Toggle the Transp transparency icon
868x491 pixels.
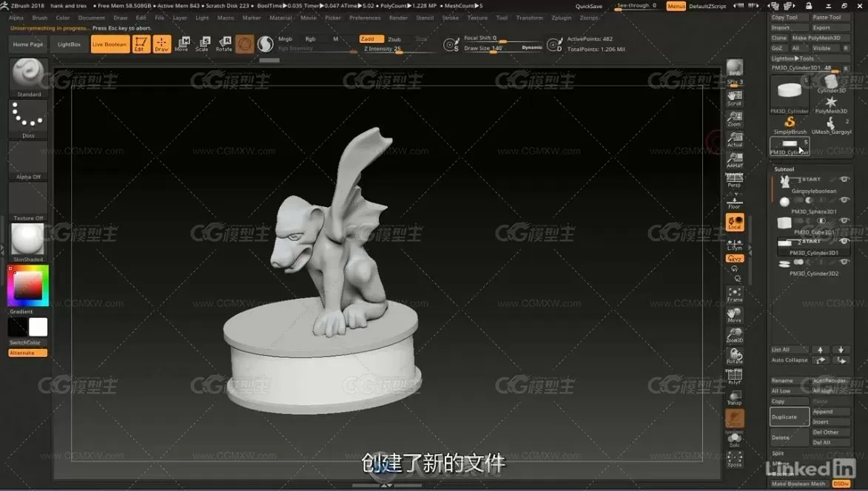coord(735,398)
